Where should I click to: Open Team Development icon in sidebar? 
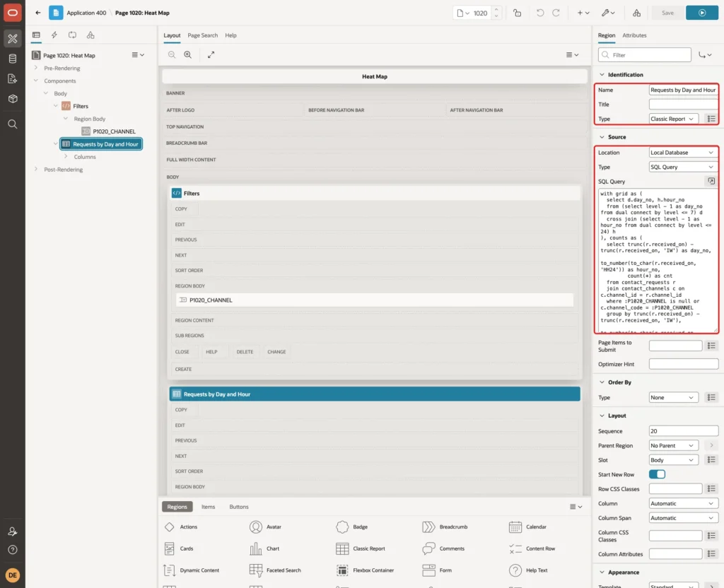13,79
